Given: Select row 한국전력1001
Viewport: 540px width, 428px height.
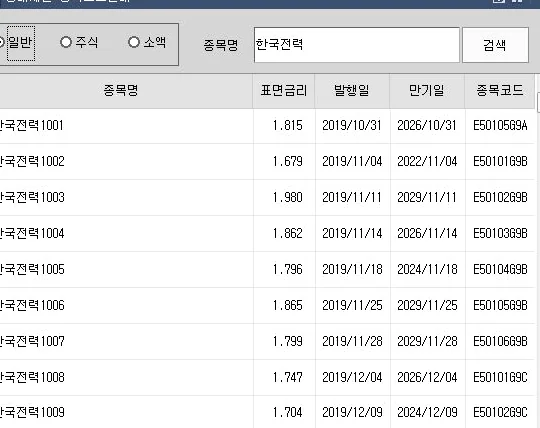Looking at the screenshot, I should pos(267,126).
